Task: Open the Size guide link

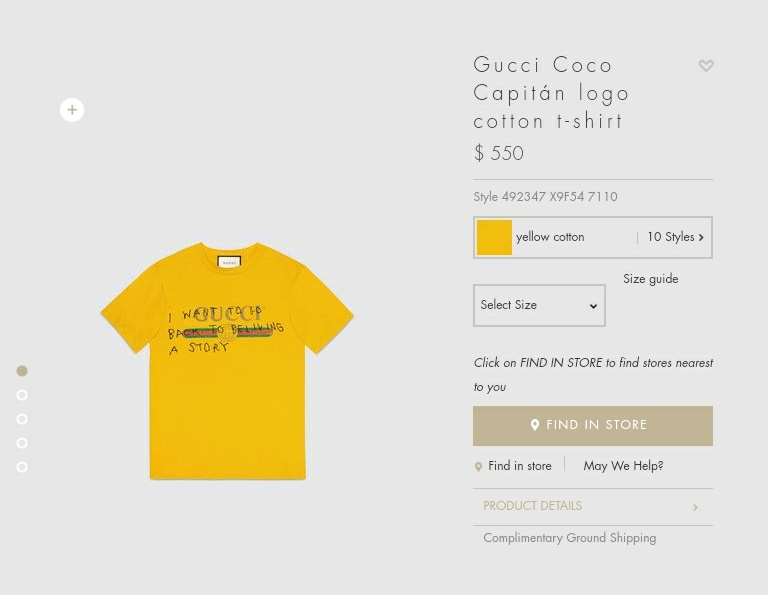Action: (650, 279)
